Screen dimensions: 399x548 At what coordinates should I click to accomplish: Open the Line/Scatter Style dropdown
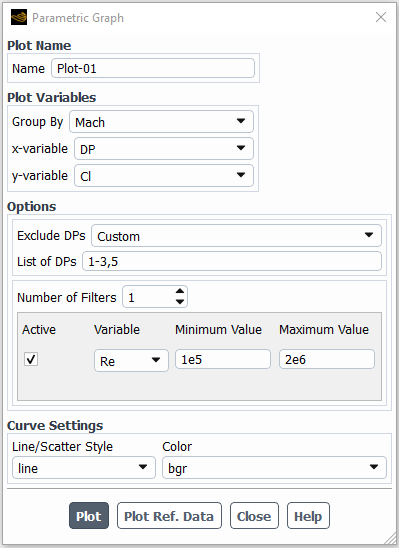(x=84, y=467)
